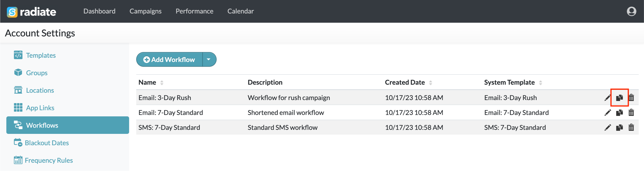The height and width of the screenshot is (171, 644).
Task: Click created date of Email: 7-Day Standard
Action: 414,113
